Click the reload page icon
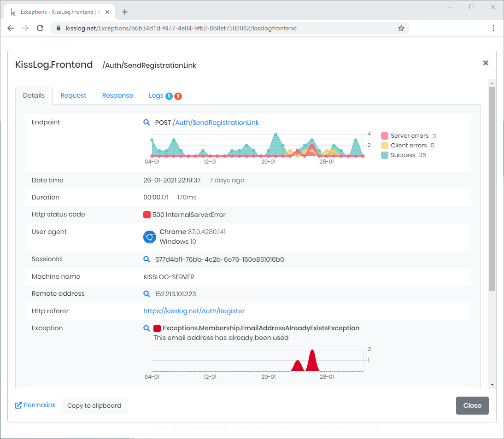Image resolution: width=504 pixels, height=439 pixels. (40, 28)
